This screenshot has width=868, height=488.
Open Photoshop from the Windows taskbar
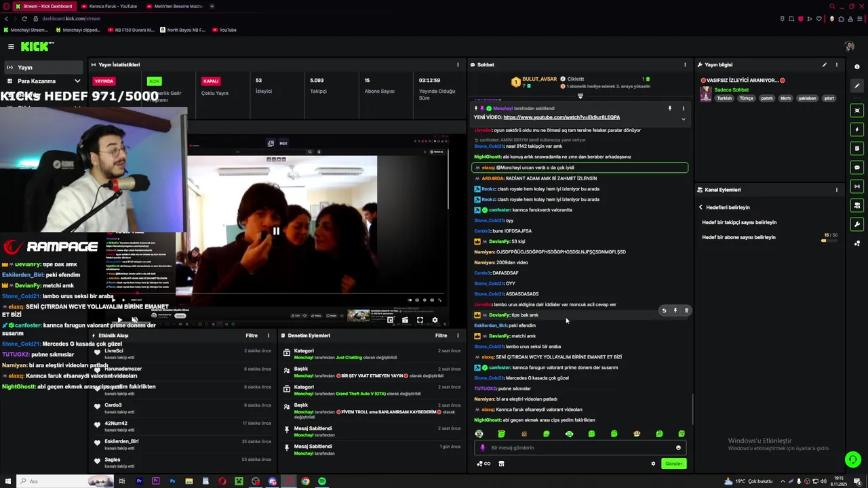(x=172, y=481)
